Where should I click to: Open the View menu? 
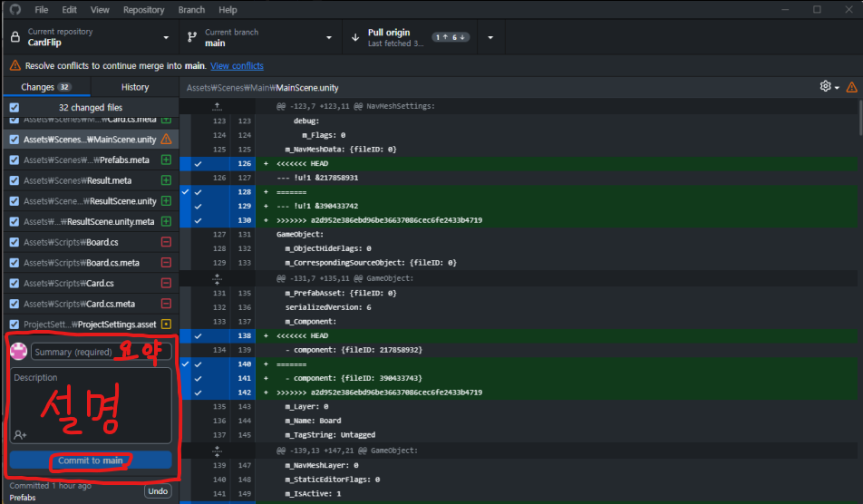[x=100, y=10]
